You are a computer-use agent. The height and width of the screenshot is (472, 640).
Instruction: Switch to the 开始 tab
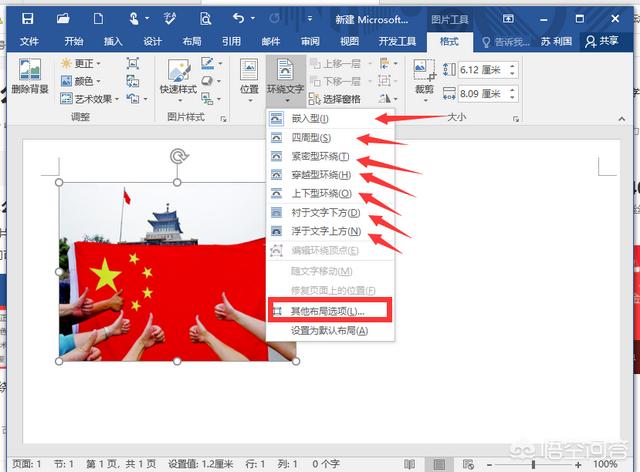[73, 41]
